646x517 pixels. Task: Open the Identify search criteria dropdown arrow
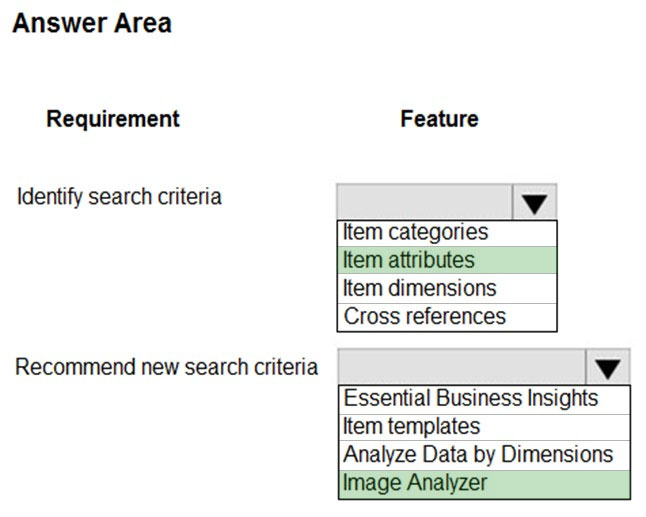coord(534,202)
